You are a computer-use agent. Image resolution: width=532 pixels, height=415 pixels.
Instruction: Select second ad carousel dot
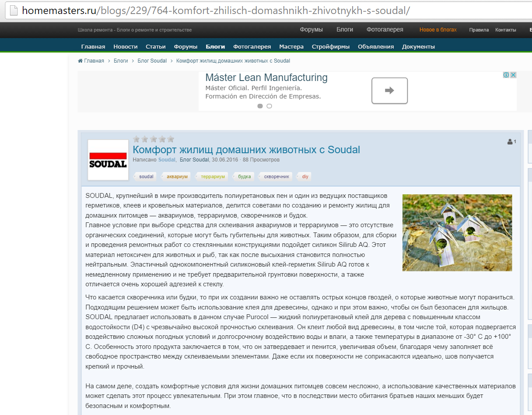pyautogui.click(x=269, y=106)
